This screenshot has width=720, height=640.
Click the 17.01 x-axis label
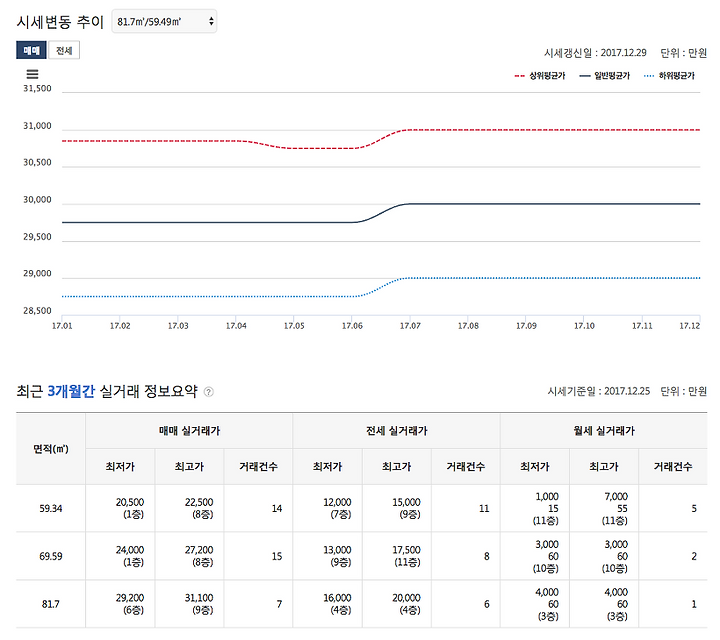point(62,326)
